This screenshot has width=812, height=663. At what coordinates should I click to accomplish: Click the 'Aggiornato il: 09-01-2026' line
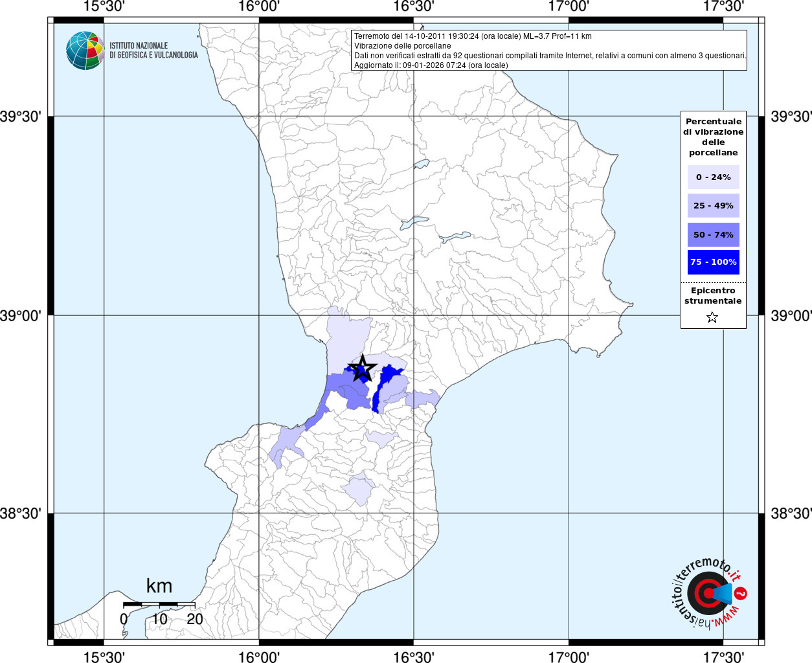[x=431, y=65]
